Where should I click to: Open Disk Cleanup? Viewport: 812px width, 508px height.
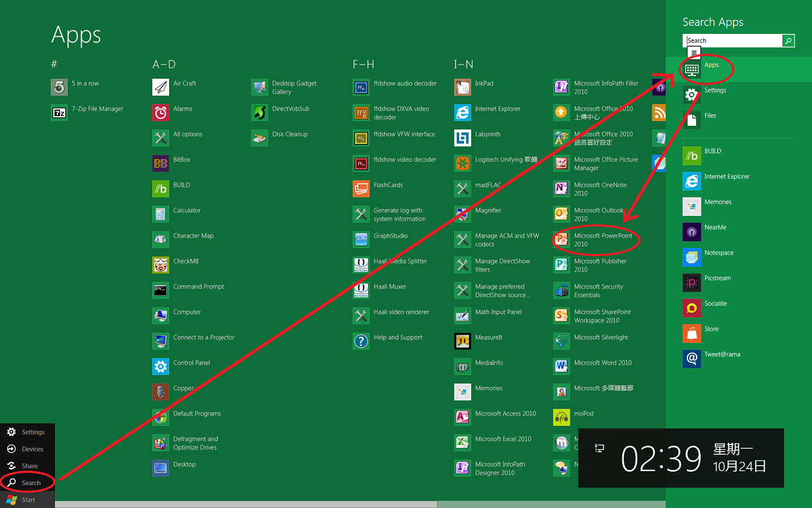tap(280, 138)
